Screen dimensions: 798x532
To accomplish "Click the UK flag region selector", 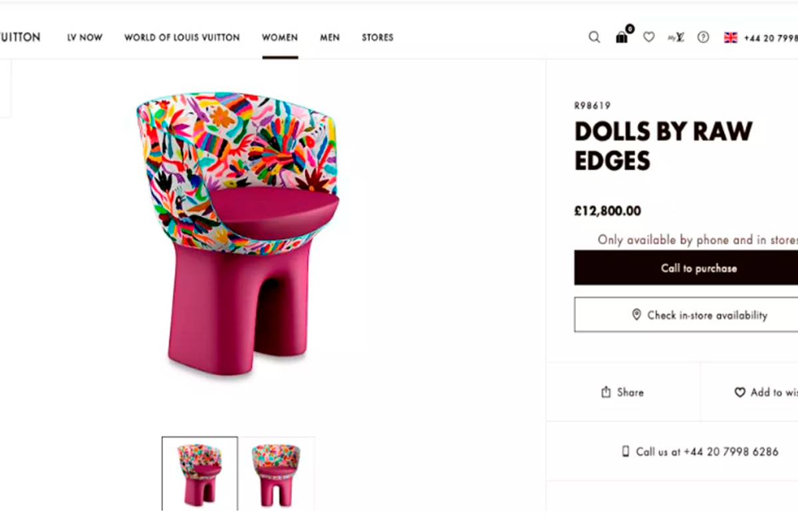I will pyautogui.click(x=731, y=37).
